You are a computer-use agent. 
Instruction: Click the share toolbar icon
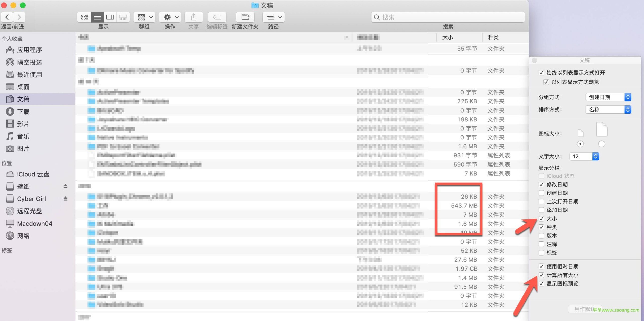click(x=193, y=17)
